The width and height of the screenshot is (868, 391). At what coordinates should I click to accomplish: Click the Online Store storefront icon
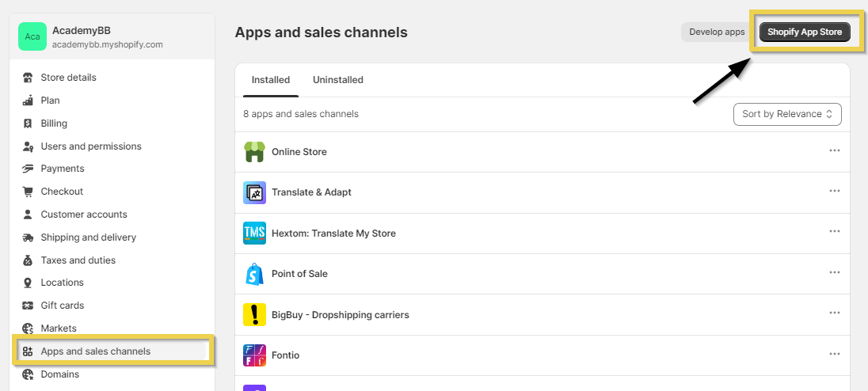pos(254,152)
